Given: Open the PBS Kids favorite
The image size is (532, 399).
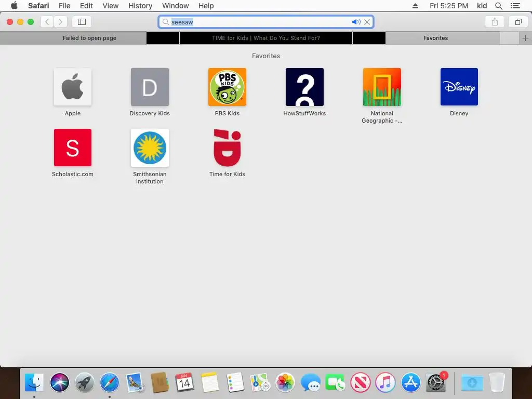Looking at the screenshot, I should click(227, 87).
